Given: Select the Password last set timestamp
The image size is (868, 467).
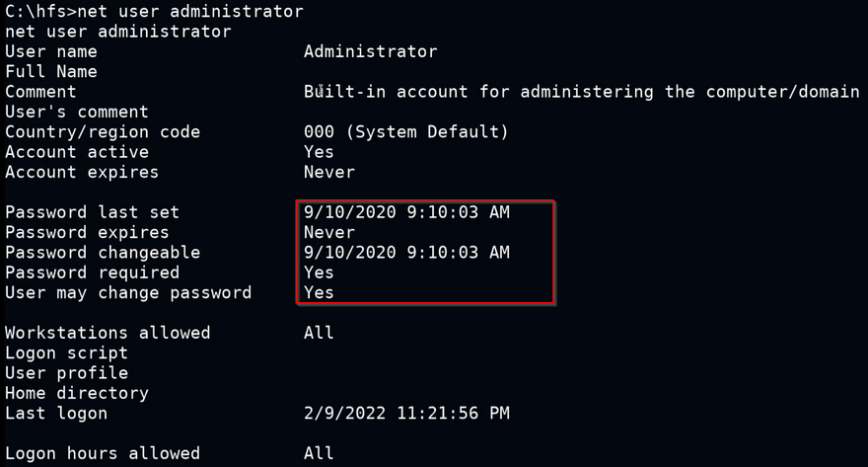Looking at the screenshot, I should pos(406,212).
